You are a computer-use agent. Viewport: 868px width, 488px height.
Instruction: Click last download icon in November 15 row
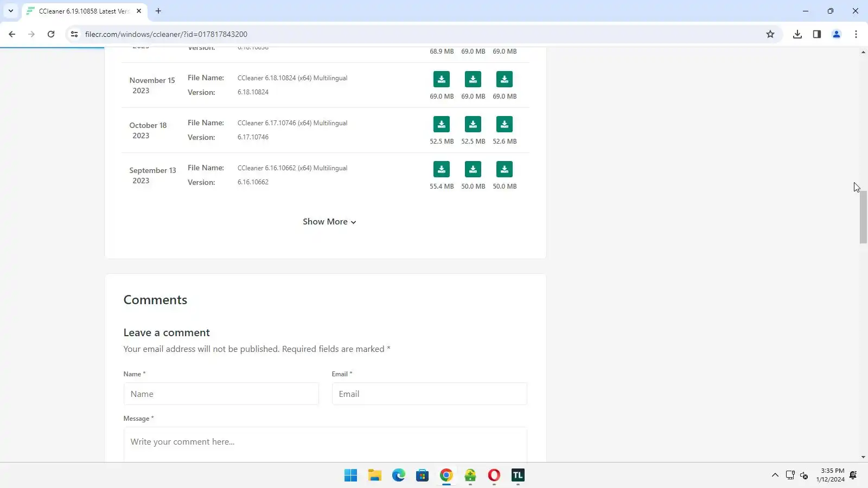click(505, 79)
